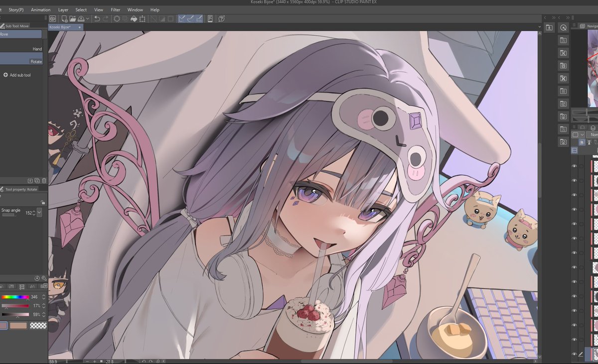Click the saturation slider showing 17%
Image resolution: width=598 pixels, height=364 pixels.
(15, 306)
